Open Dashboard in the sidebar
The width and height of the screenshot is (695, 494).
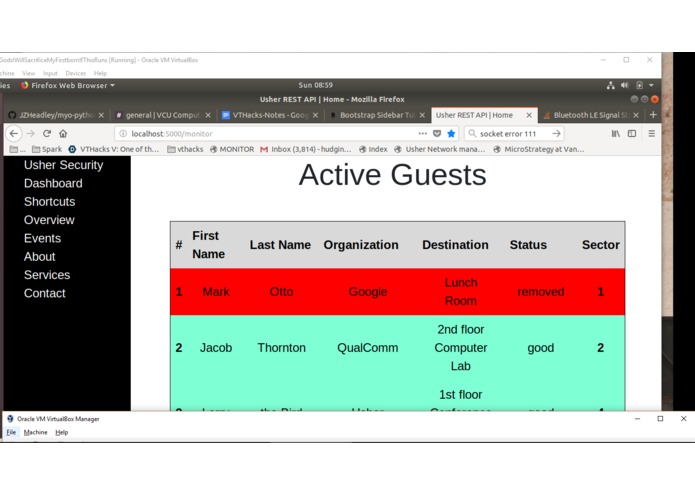click(x=53, y=183)
